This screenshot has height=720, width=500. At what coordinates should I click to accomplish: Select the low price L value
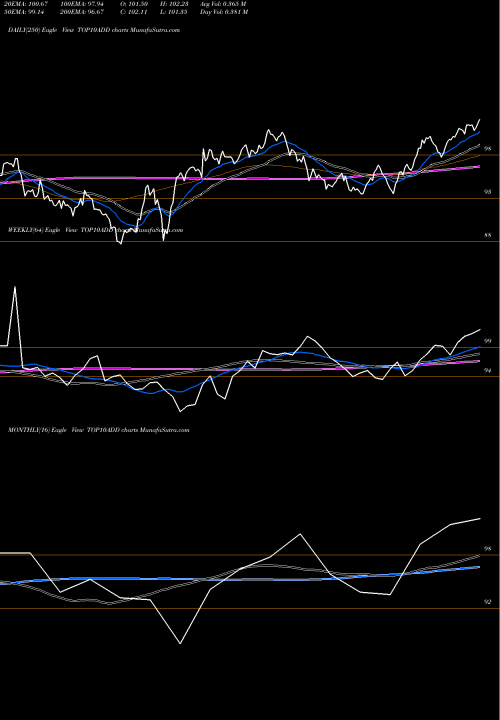(x=175, y=12)
